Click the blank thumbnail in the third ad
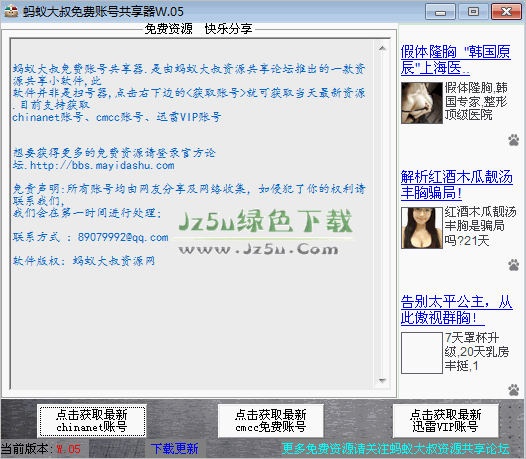526x459 pixels. coord(422,353)
